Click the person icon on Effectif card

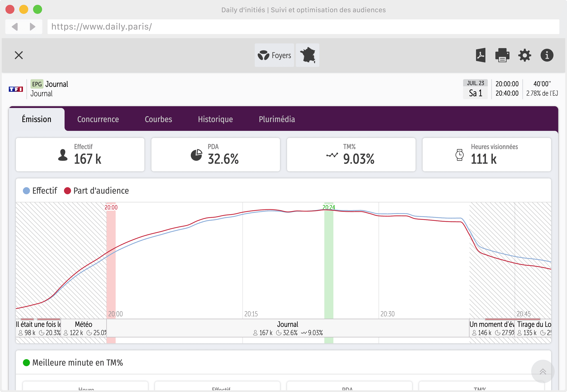click(63, 155)
